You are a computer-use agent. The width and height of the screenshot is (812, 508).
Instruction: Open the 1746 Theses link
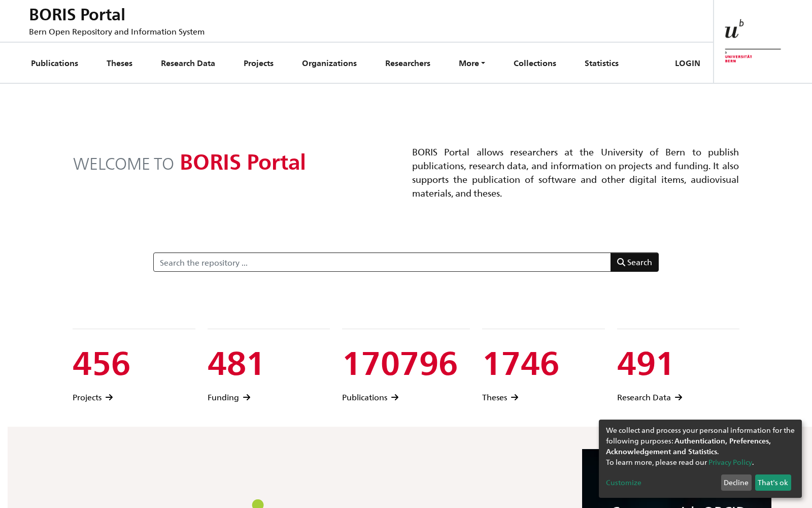500,397
